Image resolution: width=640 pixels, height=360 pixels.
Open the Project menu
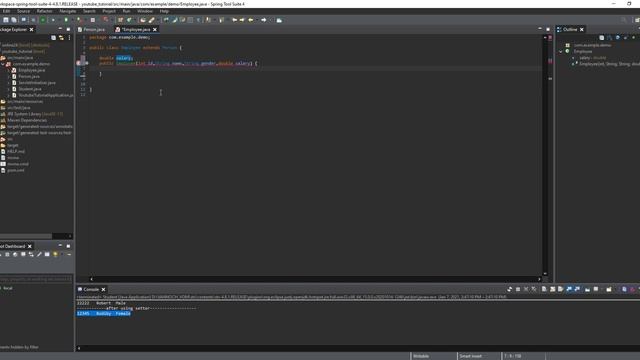coord(109,11)
